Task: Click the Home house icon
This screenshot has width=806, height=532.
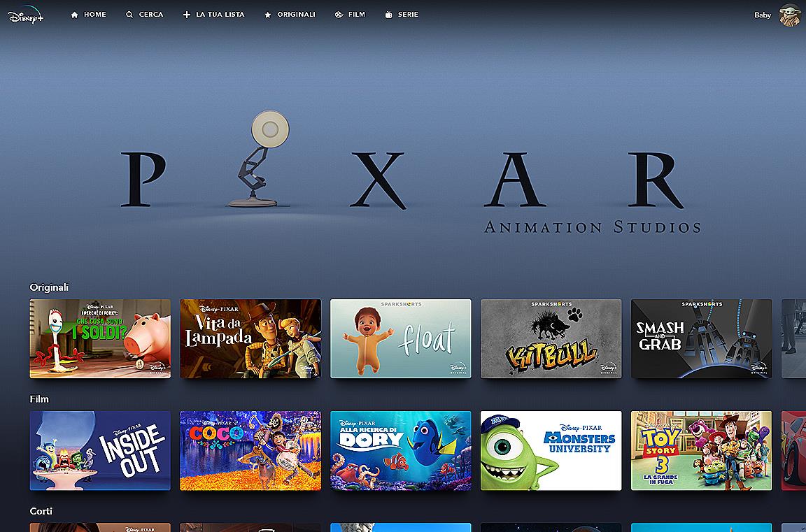Action: [x=75, y=15]
